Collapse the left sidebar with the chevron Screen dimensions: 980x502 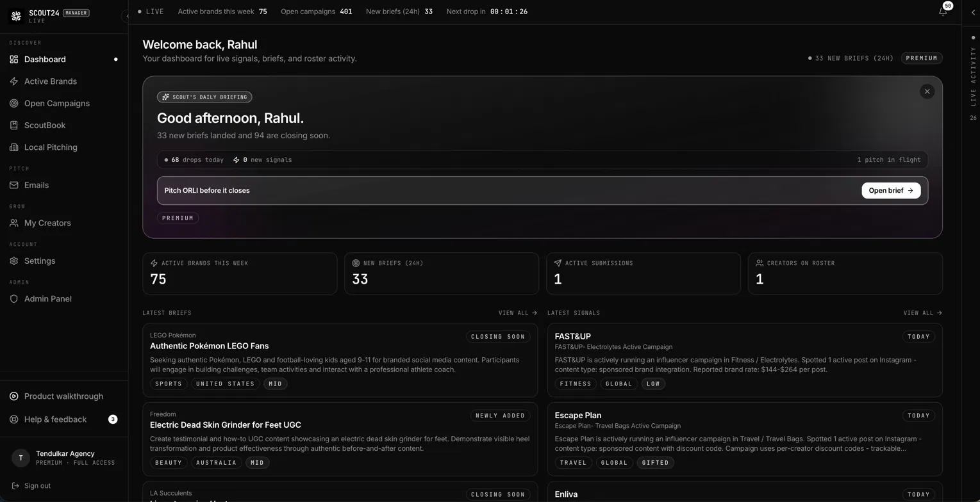(x=126, y=16)
